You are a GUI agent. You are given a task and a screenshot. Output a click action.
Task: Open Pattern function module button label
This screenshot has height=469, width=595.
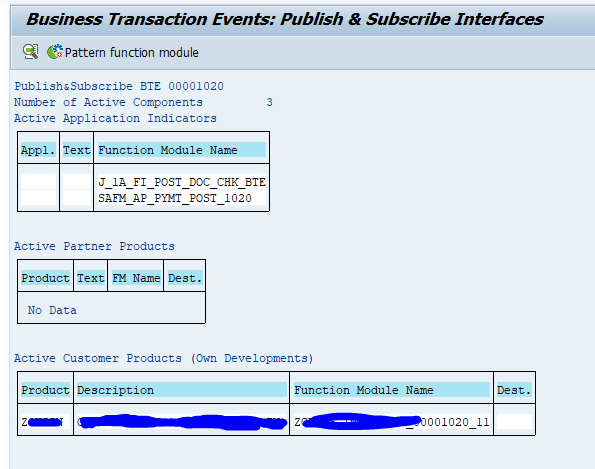pos(131,52)
